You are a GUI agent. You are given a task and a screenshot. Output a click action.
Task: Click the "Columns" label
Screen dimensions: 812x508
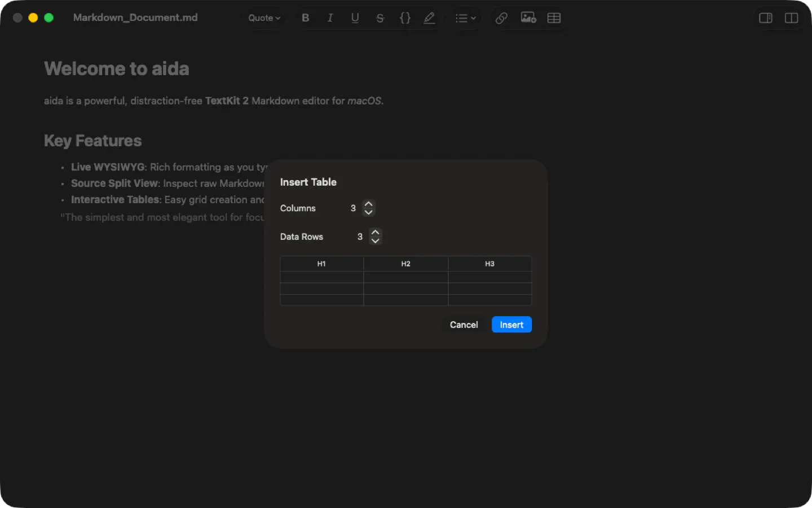pos(298,208)
